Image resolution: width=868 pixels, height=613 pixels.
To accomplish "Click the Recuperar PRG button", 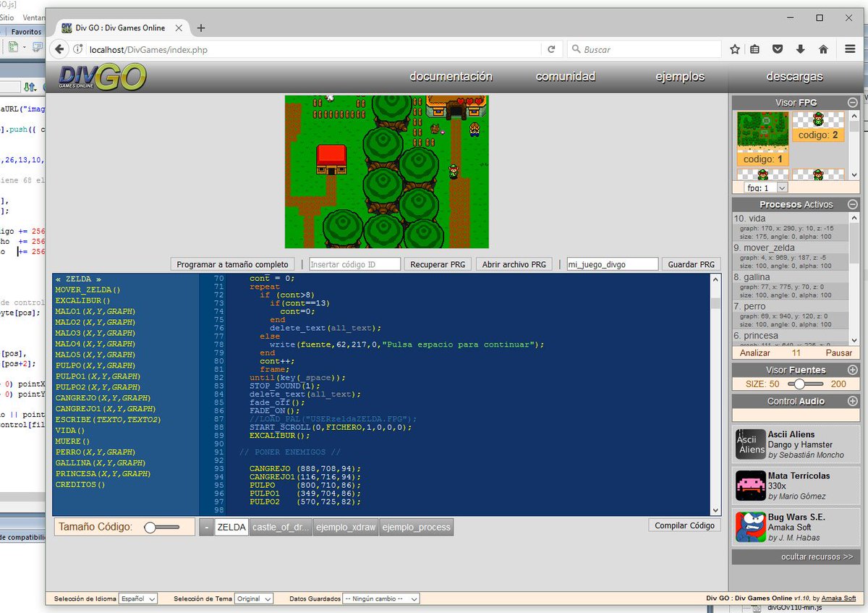I will tap(437, 264).
